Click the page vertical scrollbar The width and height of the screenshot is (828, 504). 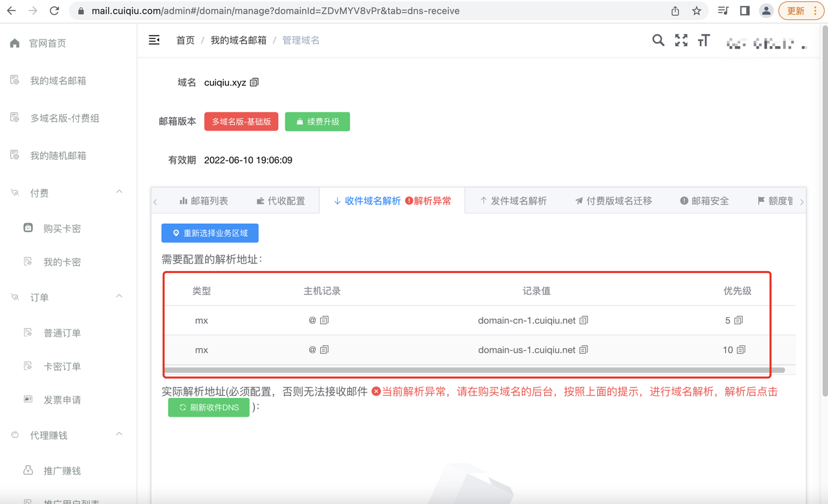pos(823,210)
